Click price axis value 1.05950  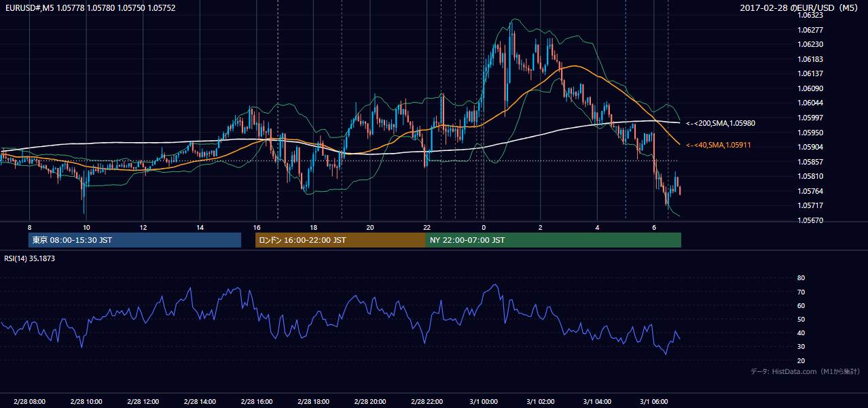(x=810, y=133)
